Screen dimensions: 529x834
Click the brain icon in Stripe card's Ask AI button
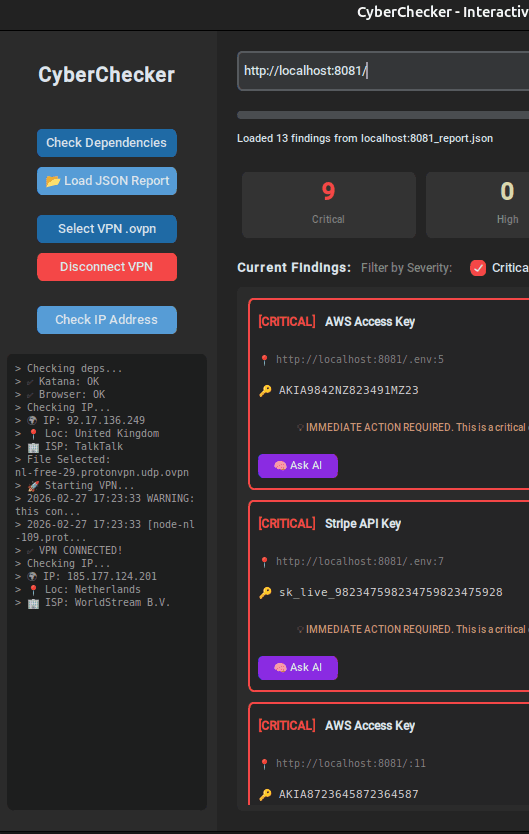pyautogui.click(x=280, y=668)
